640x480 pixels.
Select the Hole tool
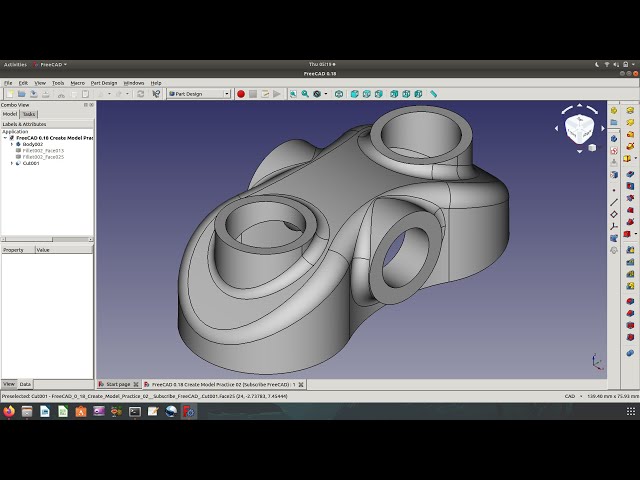630,186
